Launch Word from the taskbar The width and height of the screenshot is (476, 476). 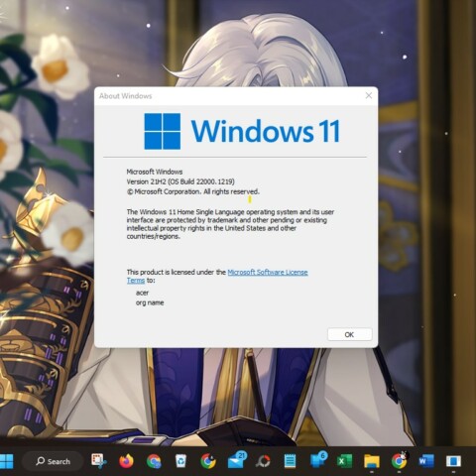coord(426,461)
